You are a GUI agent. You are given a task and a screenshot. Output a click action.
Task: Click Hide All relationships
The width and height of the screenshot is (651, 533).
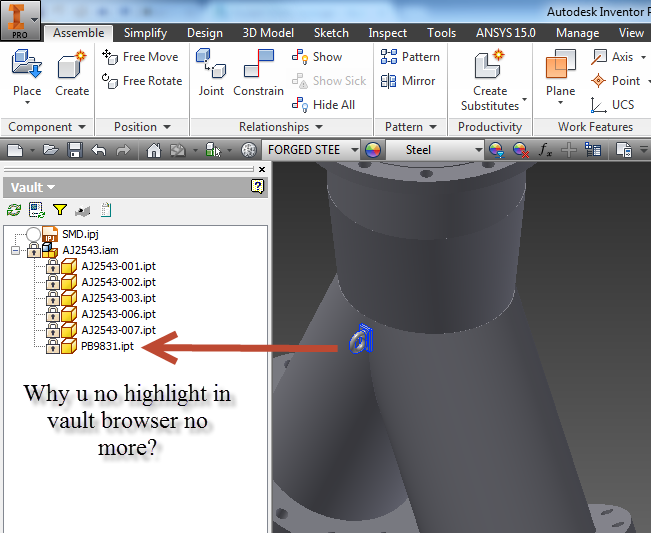[x=323, y=105]
